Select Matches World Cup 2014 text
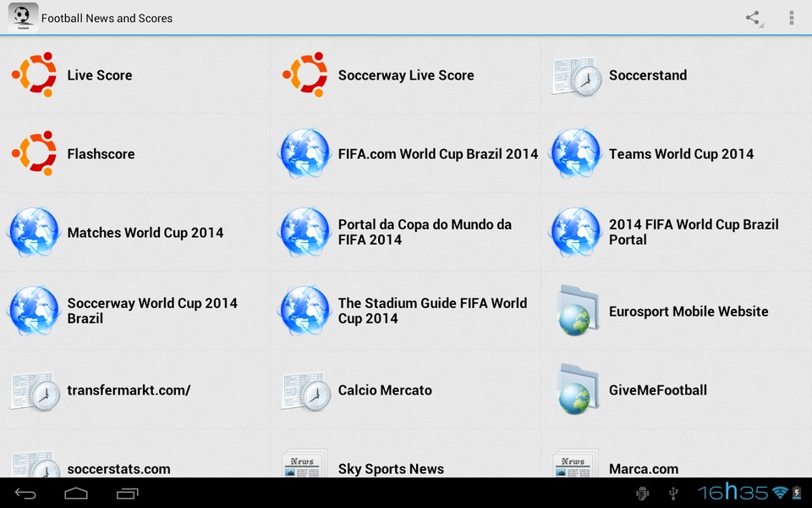 (x=145, y=233)
